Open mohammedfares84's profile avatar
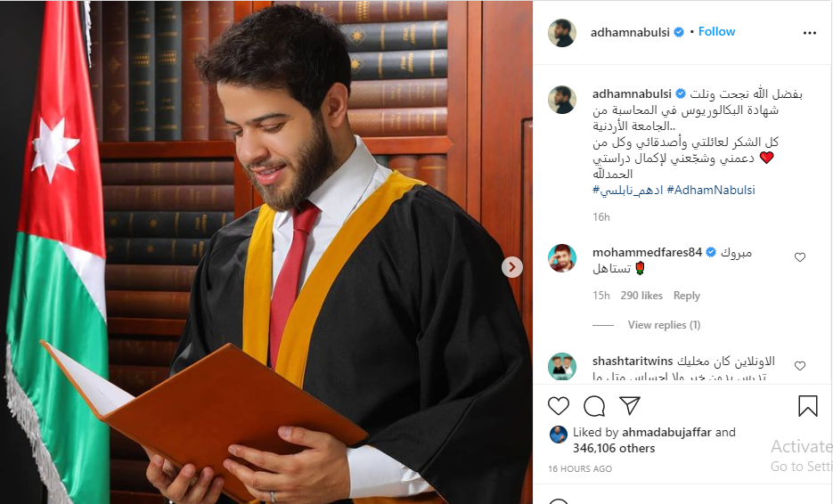This screenshot has height=504, width=833. click(562, 258)
